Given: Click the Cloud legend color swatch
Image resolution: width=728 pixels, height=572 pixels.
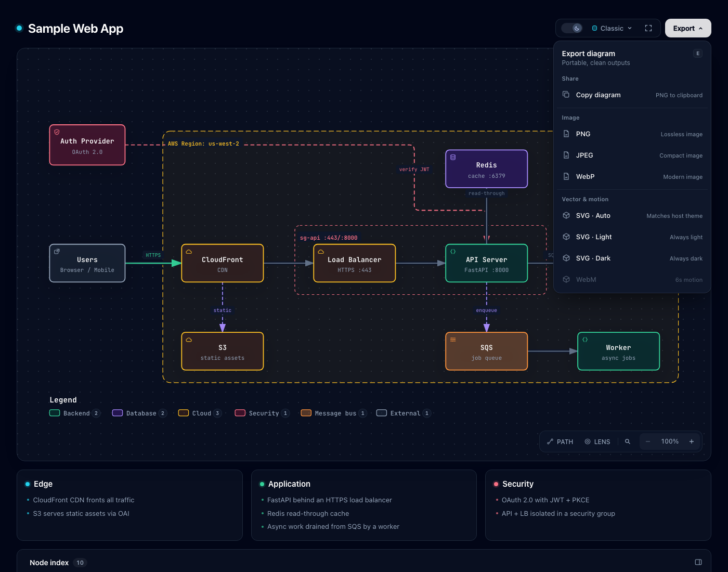Looking at the screenshot, I should tap(184, 413).
